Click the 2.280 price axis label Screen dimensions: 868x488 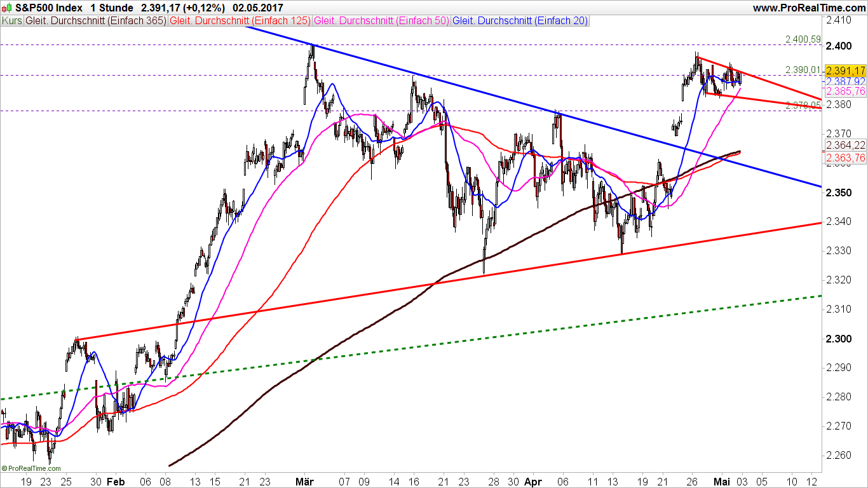pos(839,396)
